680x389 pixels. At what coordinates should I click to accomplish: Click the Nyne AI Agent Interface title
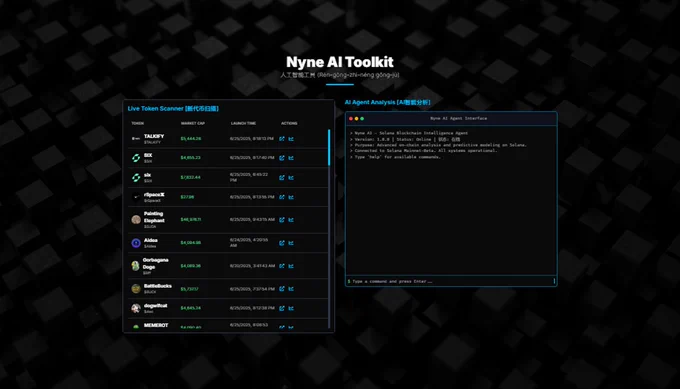pos(458,118)
